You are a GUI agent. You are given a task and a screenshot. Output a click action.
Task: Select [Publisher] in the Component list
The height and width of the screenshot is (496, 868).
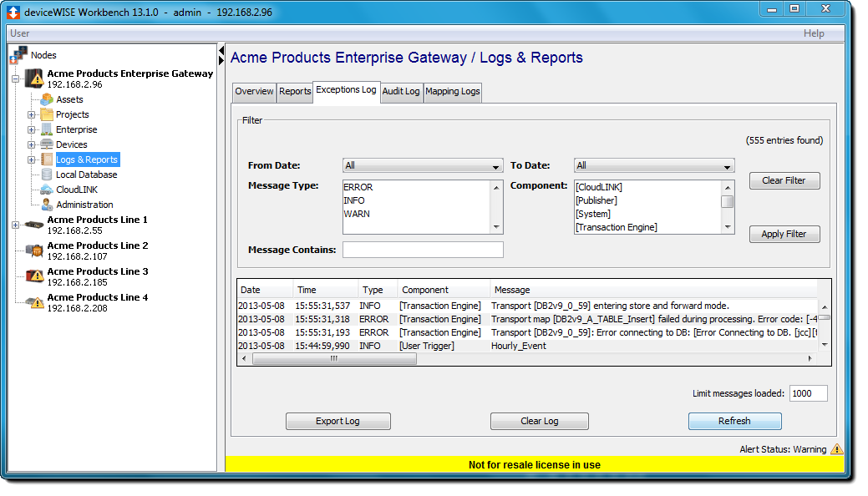pos(647,200)
